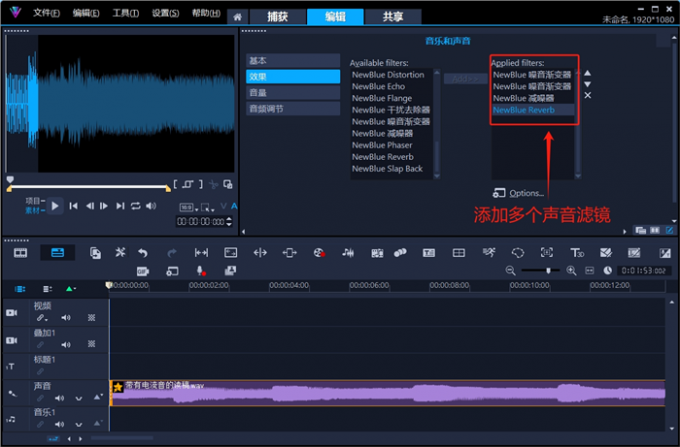Mute the 视频 track audio
Viewport: 680px width, 447px height.
[66, 318]
